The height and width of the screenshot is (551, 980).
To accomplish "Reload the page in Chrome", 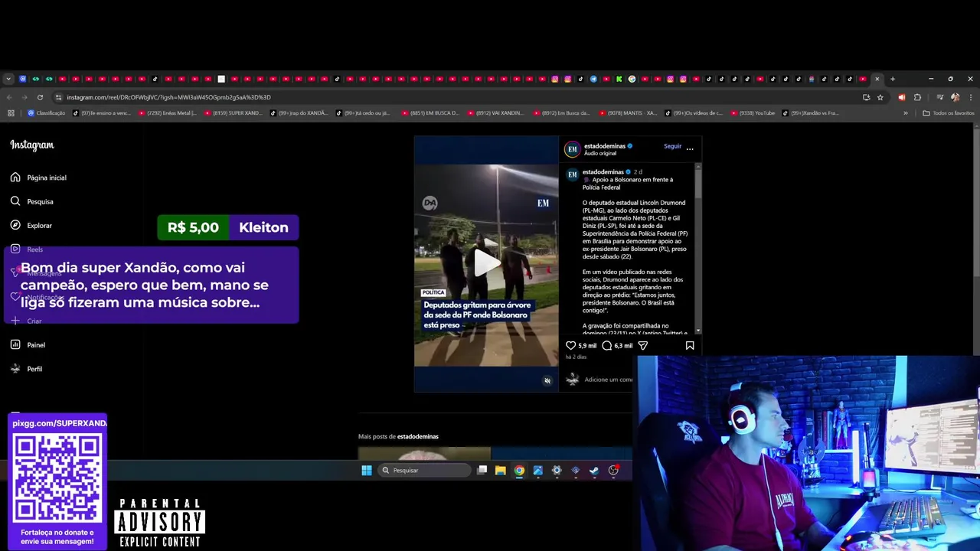I will tap(40, 97).
